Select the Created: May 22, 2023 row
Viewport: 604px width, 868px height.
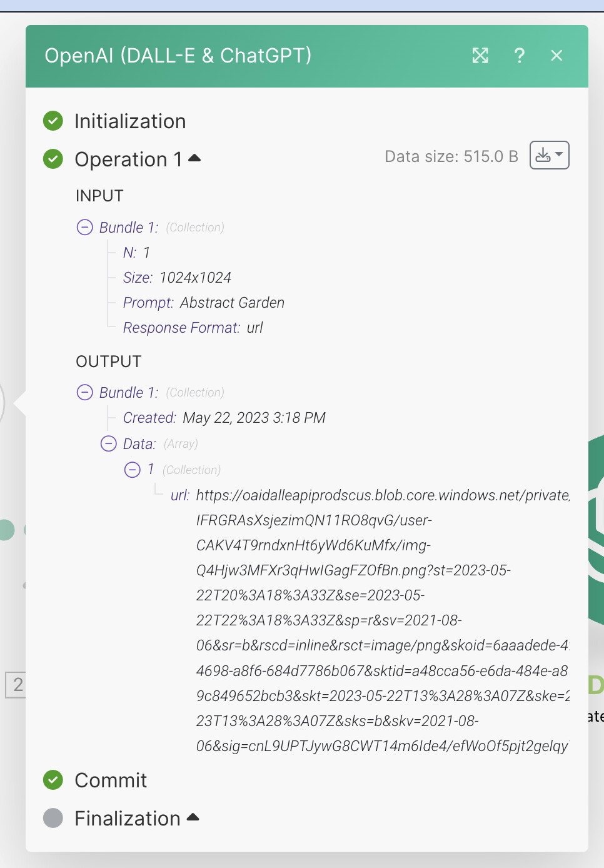224,418
